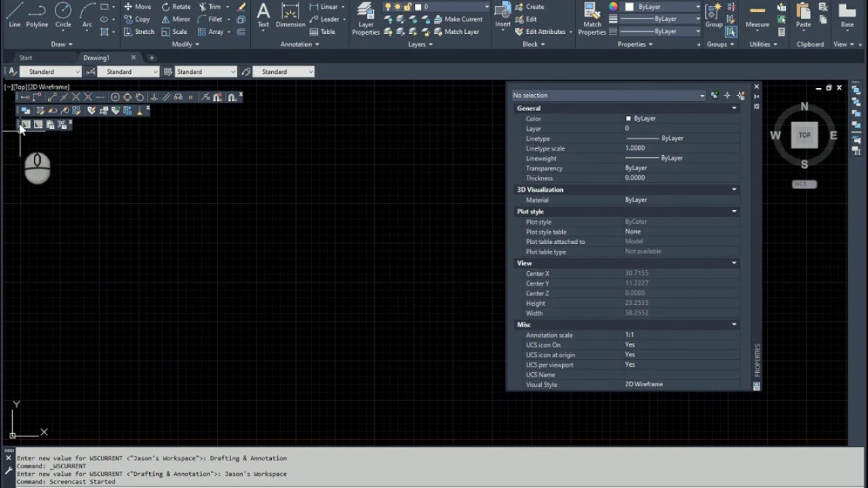The height and width of the screenshot is (488, 868).
Task: Switch to the Start tab
Action: (26, 58)
